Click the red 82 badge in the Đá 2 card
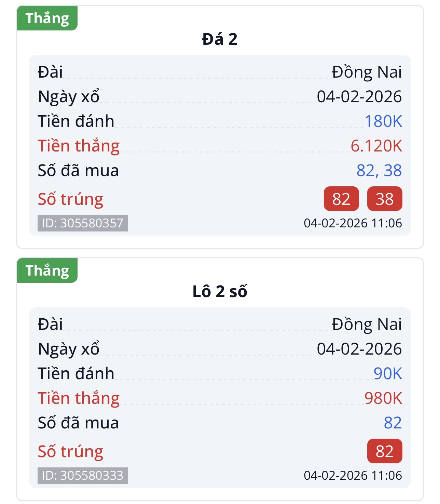Image resolution: width=440 pixels, height=504 pixels. pyautogui.click(x=341, y=199)
